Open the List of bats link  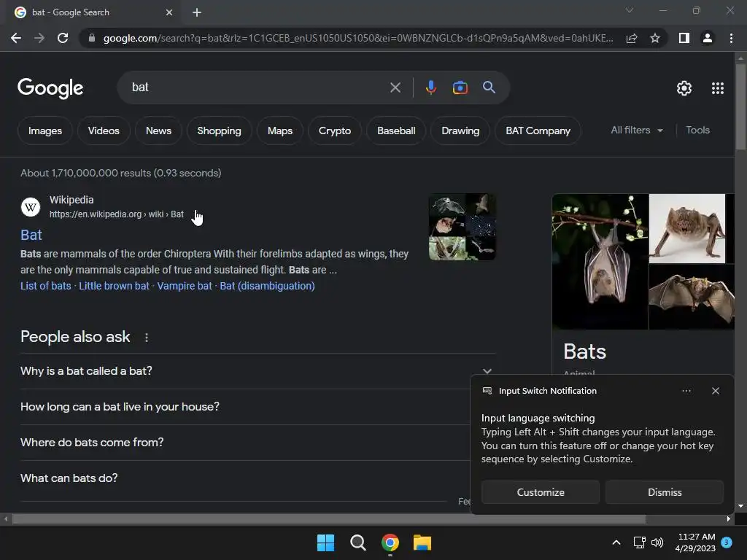pos(46,286)
